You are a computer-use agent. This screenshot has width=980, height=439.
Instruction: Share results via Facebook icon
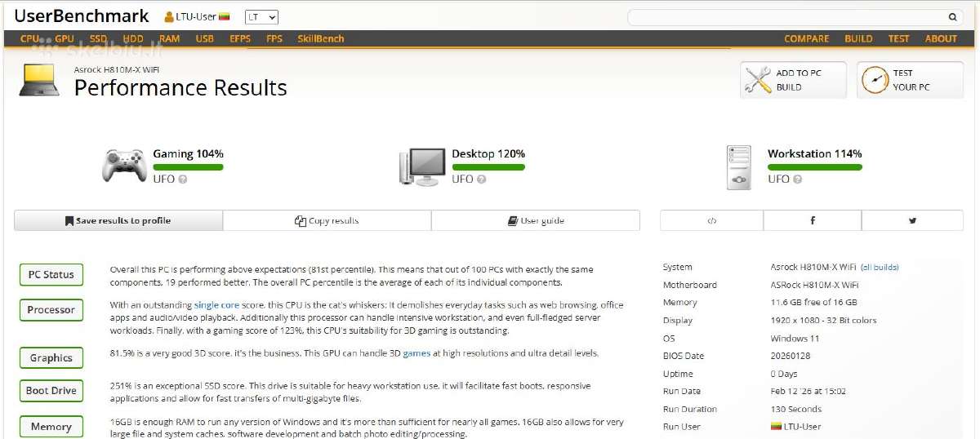coord(813,220)
